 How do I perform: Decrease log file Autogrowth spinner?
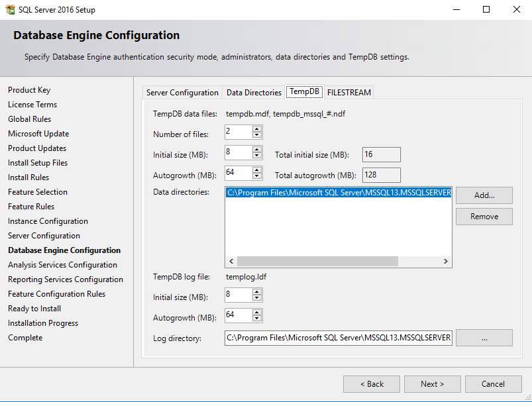(x=257, y=318)
